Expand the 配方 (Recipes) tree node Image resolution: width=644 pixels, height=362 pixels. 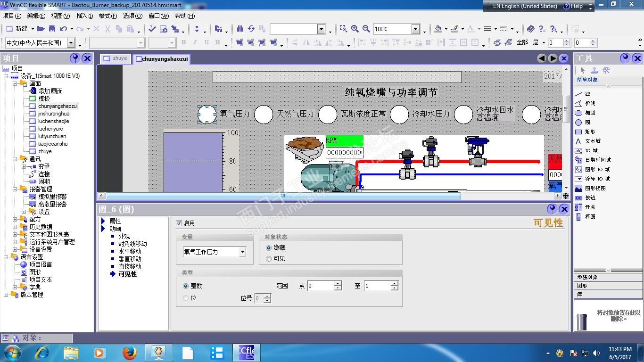tap(15, 219)
